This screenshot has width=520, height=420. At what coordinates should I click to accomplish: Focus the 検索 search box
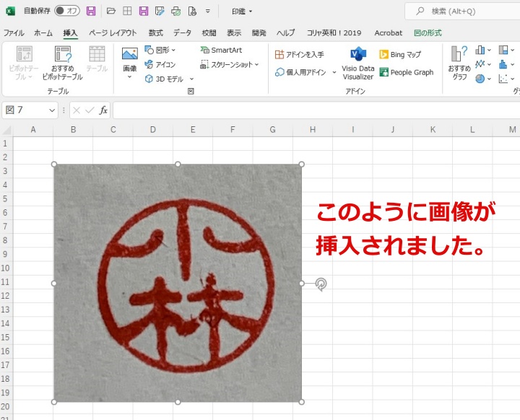[463, 12]
